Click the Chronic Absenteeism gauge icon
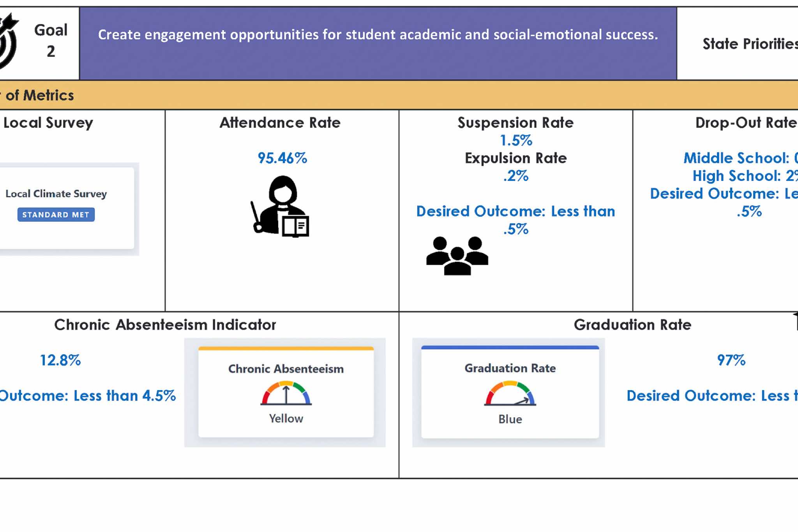798x532 pixels. click(286, 393)
